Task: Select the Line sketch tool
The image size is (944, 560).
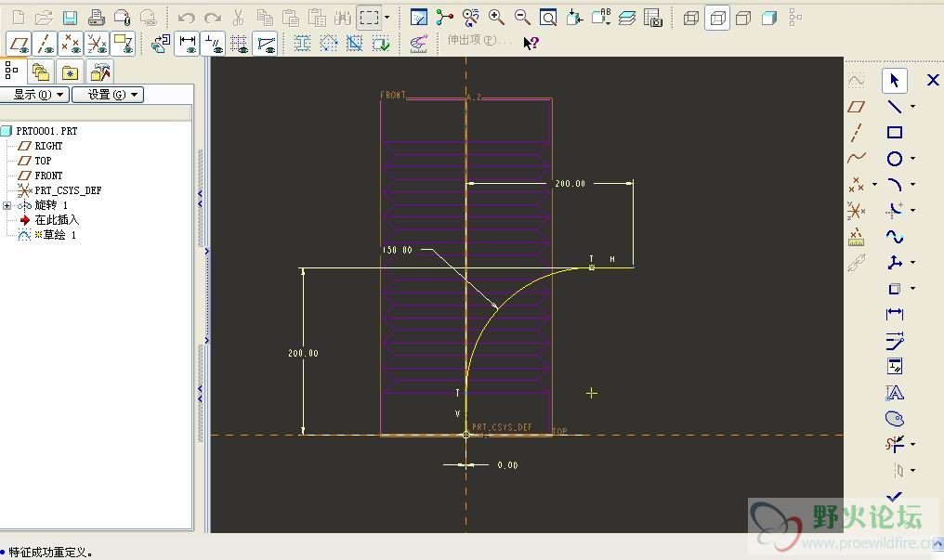Action: click(x=895, y=107)
